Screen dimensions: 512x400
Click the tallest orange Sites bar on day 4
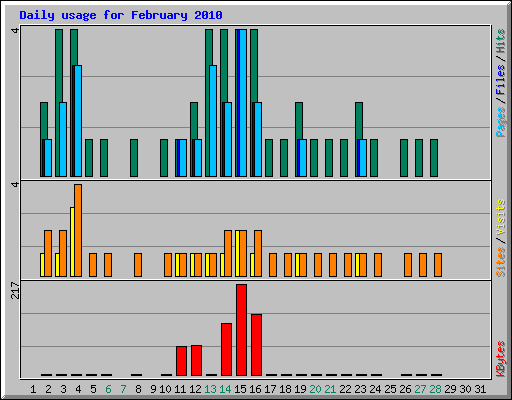78,230
